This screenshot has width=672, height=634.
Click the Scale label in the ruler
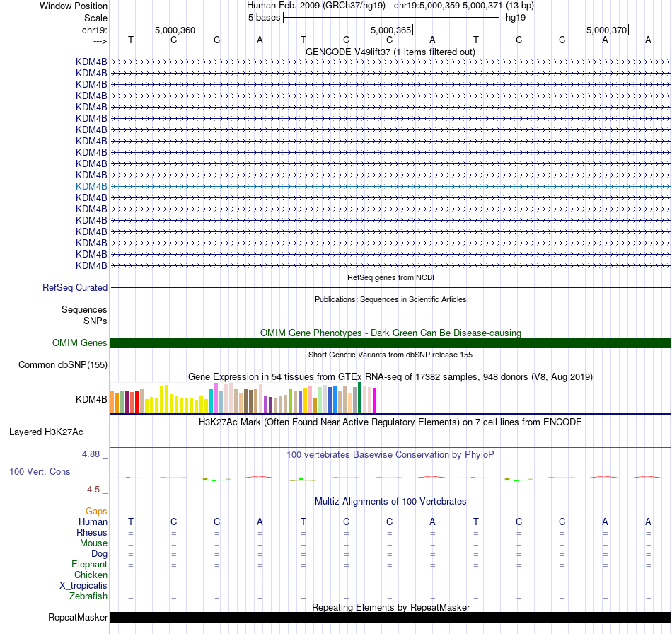(95, 18)
